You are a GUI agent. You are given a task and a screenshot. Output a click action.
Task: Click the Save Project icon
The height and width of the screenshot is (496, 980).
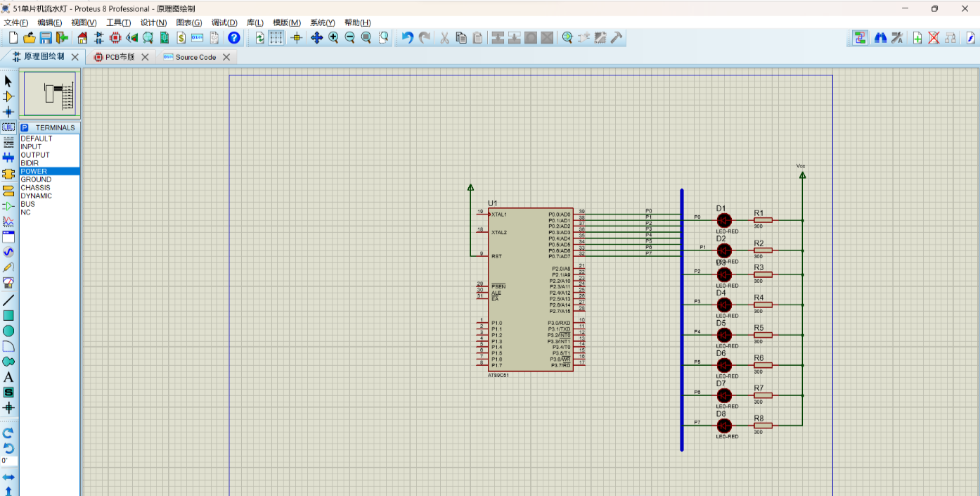[x=46, y=38]
